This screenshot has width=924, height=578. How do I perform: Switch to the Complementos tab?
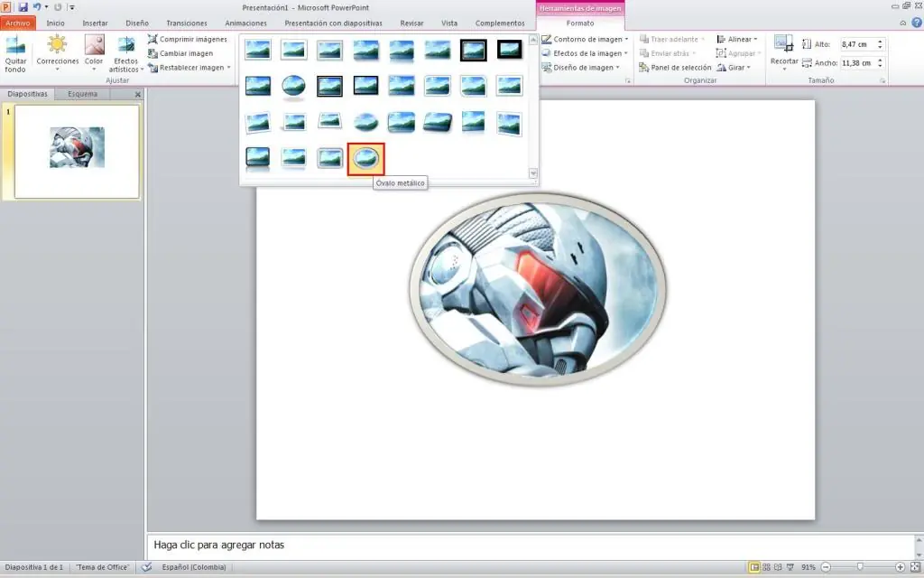pos(500,23)
